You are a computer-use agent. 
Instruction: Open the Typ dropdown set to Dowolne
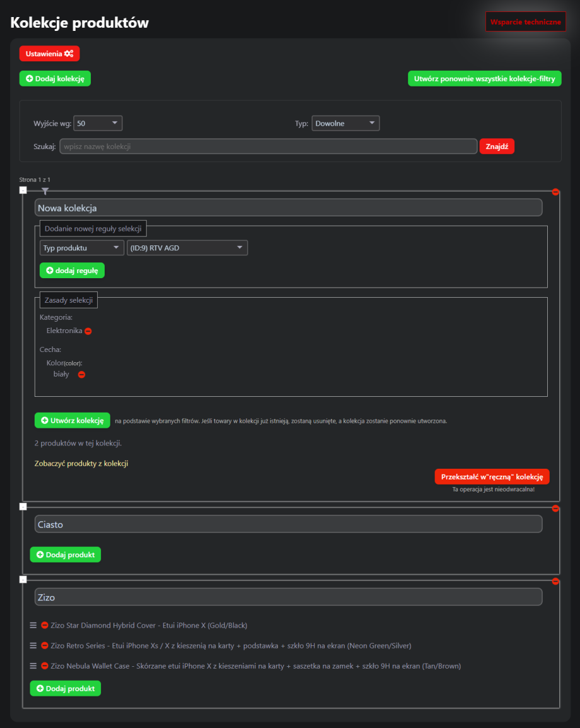[x=345, y=124]
